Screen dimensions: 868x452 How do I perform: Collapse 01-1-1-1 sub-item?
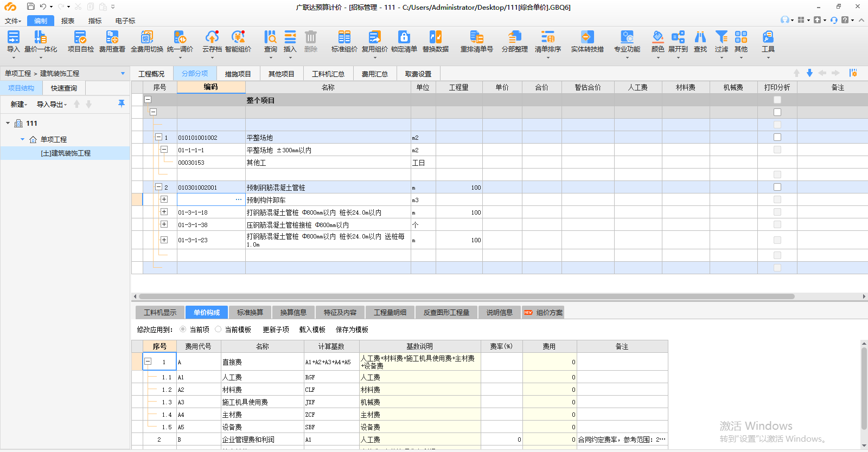click(x=164, y=150)
